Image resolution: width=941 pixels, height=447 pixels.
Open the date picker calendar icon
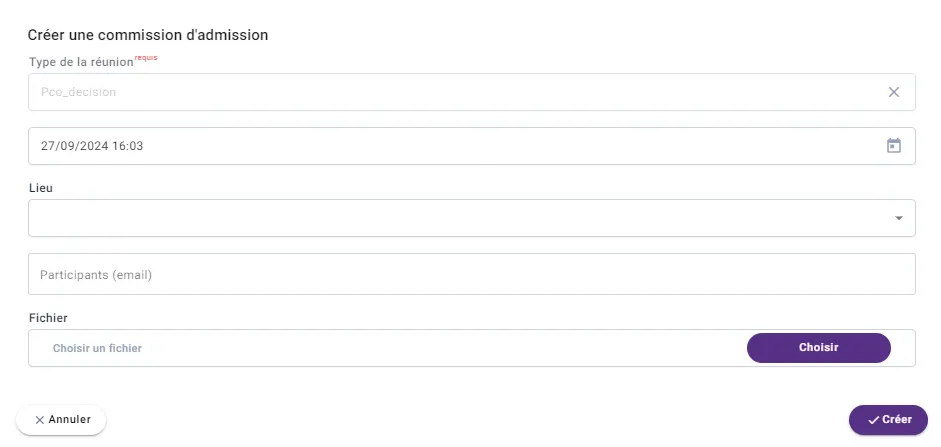pyautogui.click(x=894, y=146)
